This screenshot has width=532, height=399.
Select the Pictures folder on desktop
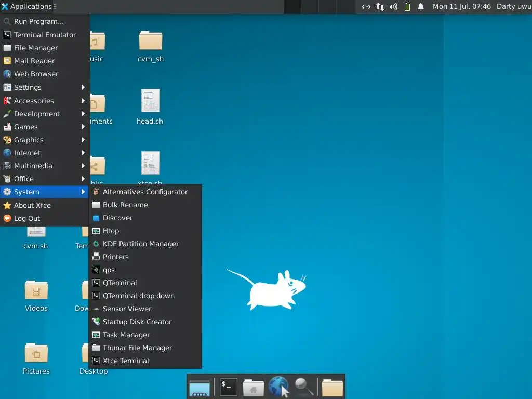36,353
